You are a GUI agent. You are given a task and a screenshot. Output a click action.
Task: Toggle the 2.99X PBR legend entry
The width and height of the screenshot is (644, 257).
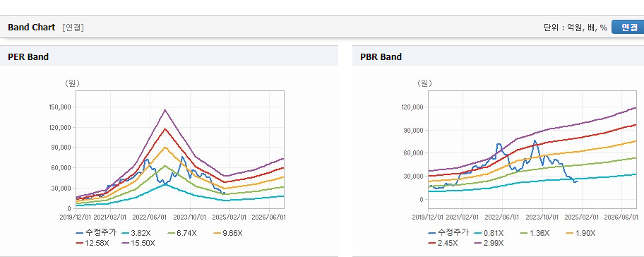click(x=489, y=243)
